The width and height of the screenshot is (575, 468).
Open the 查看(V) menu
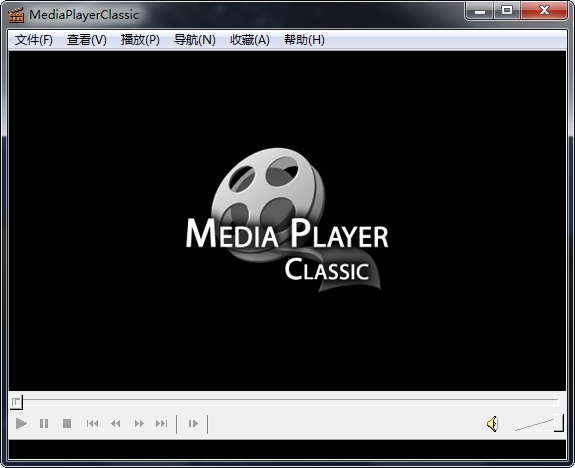coord(87,40)
